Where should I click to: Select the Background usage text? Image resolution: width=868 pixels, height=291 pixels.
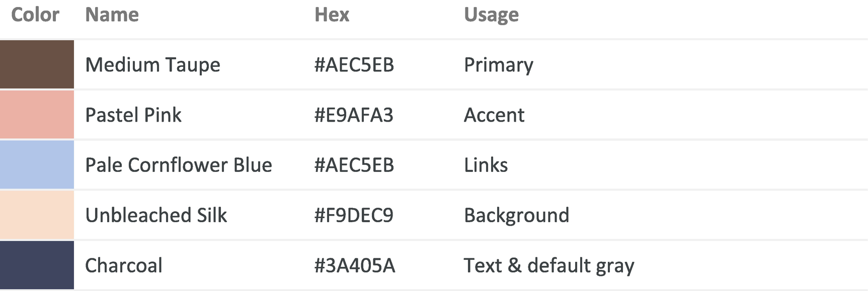click(516, 216)
